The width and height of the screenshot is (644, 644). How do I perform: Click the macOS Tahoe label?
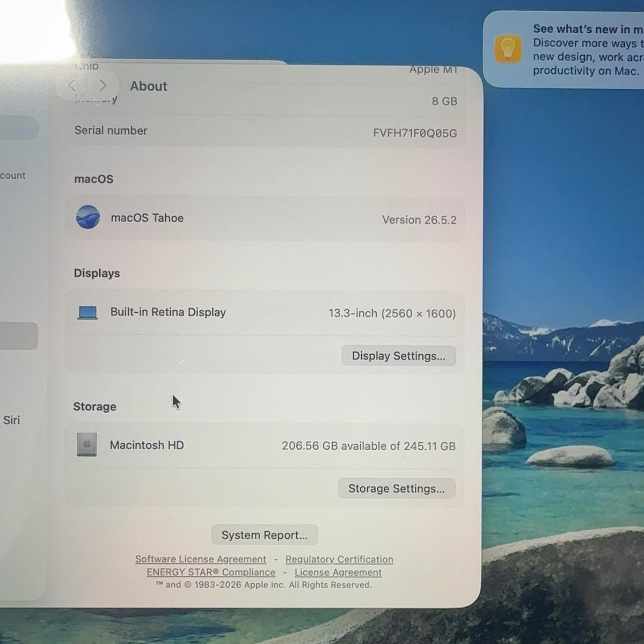pyautogui.click(x=147, y=218)
